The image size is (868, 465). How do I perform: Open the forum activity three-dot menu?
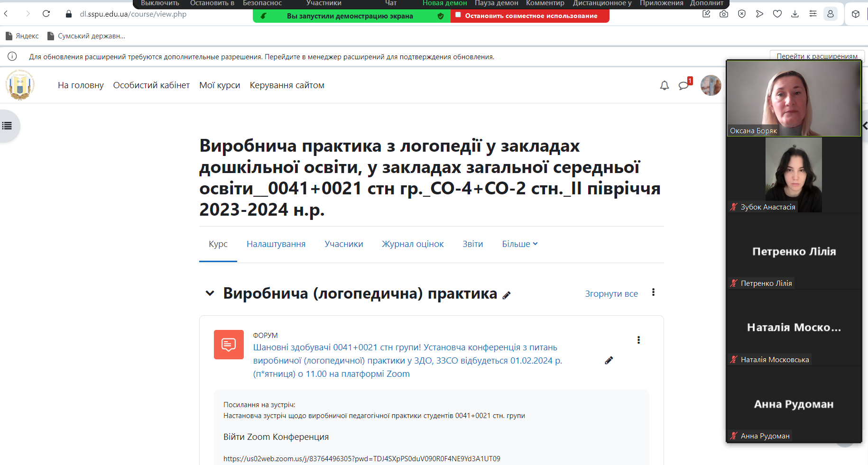pyautogui.click(x=638, y=340)
